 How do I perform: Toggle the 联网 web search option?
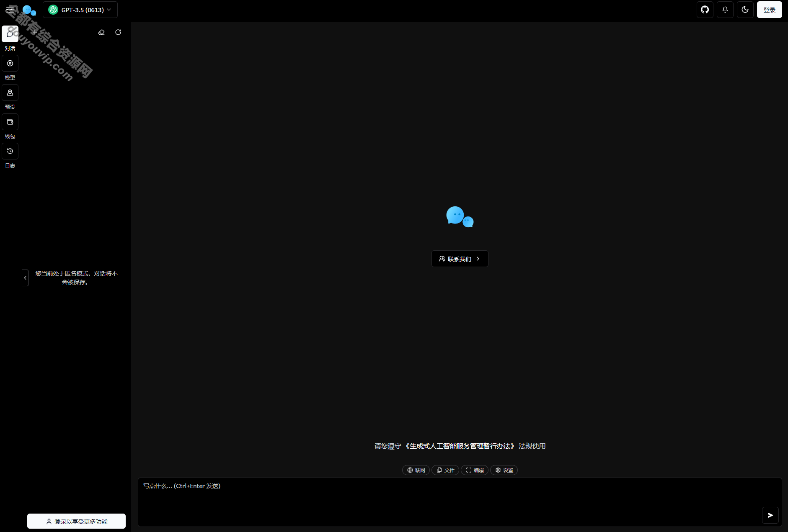(x=416, y=470)
